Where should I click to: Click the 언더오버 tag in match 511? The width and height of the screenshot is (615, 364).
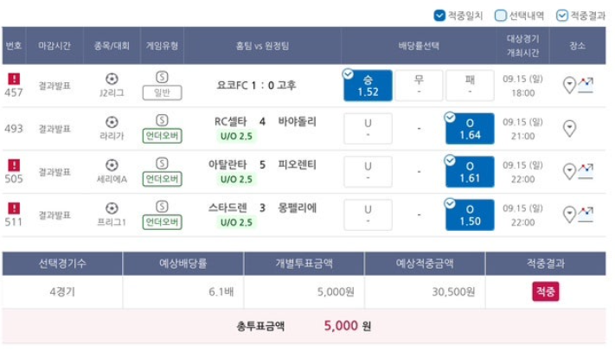pyautogui.click(x=162, y=222)
